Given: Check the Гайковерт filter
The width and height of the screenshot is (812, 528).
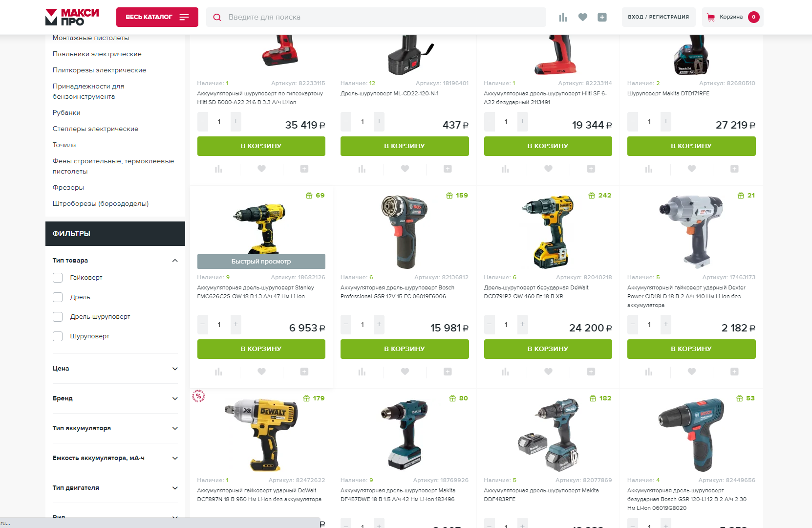Looking at the screenshot, I should pos(58,278).
